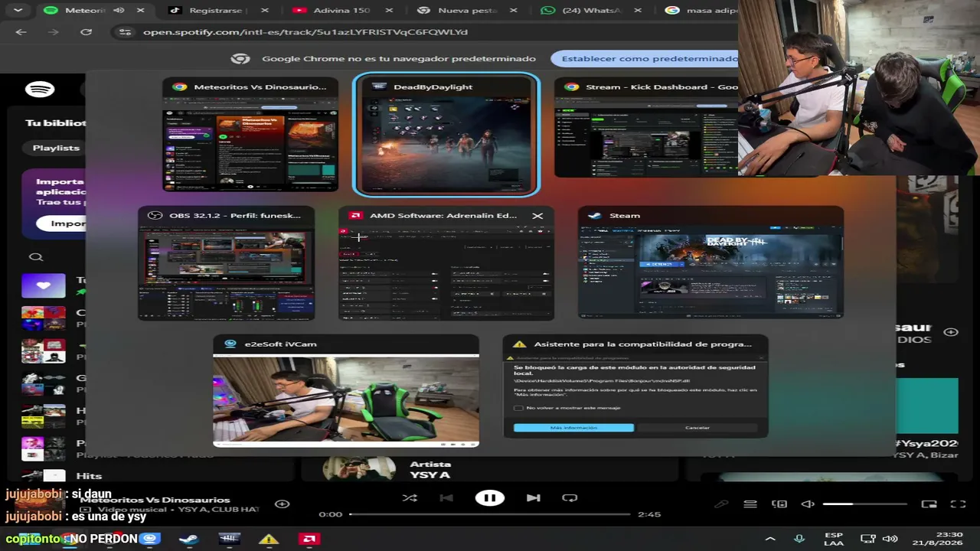The height and width of the screenshot is (551, 980).
Task: Toggle shuffle in the Spotify player bar
Action: tap(410, 497)
